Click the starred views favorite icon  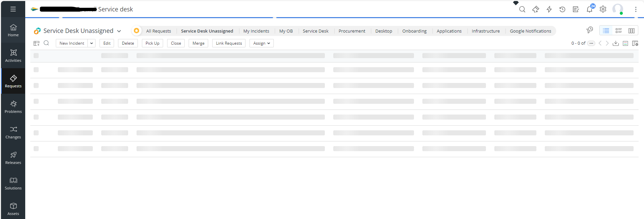136,31
